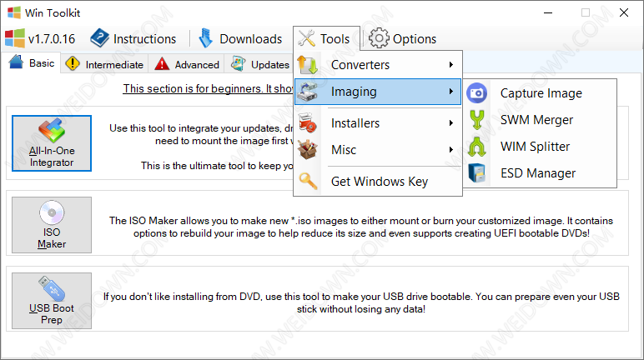This screenshot has width=644, height=360.
Task: Choose Converters from the Tools menu
Action: [x=378, y=64]
